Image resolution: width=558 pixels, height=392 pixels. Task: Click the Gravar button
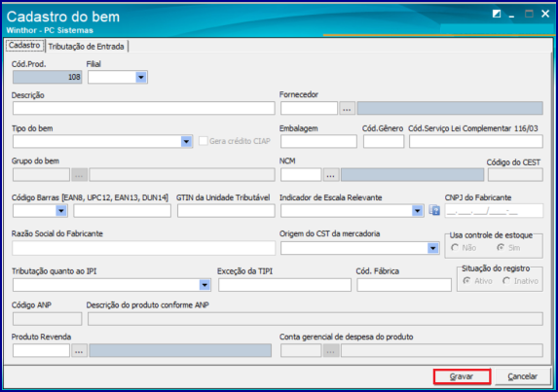[462, 376]
